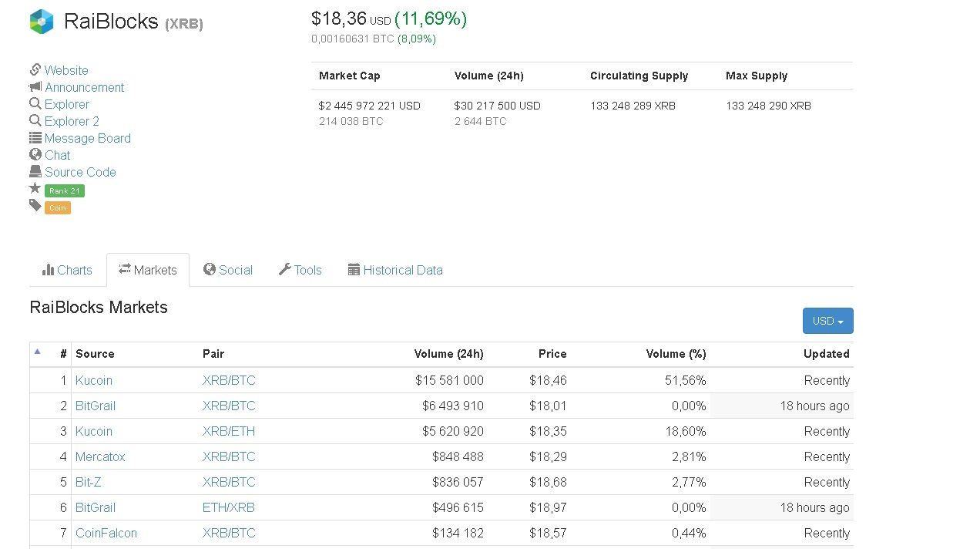Open the Historical Data tab
980x549 pixels.
point(395,270)
